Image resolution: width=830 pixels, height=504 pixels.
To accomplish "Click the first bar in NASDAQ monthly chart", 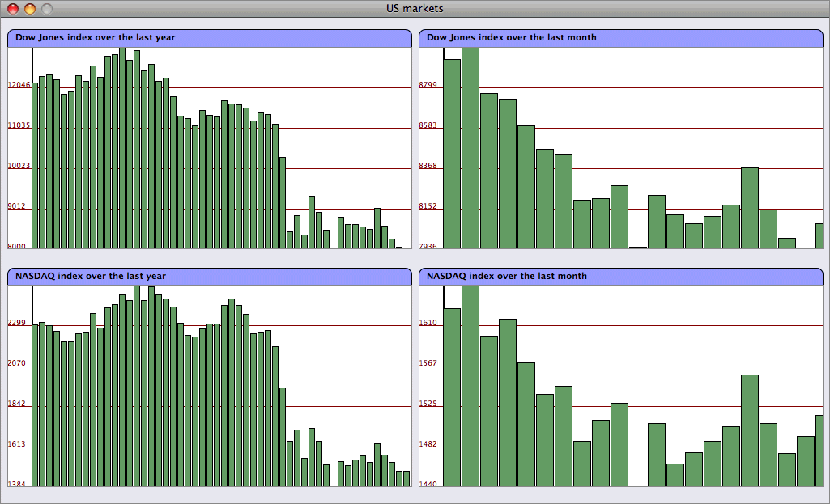I will point(452,396).
